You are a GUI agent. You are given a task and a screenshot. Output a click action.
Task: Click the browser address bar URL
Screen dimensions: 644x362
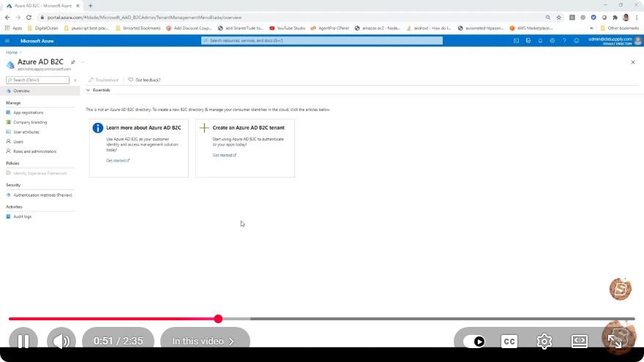point(144,18)
